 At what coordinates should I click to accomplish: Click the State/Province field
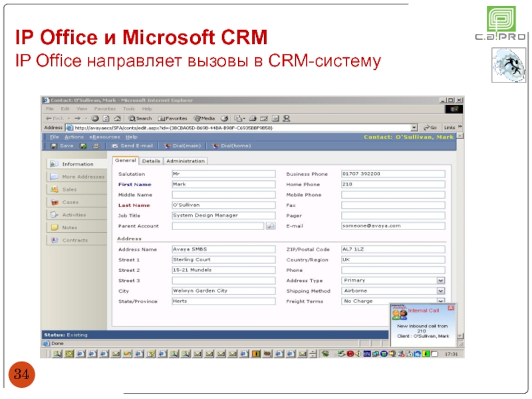223,301
